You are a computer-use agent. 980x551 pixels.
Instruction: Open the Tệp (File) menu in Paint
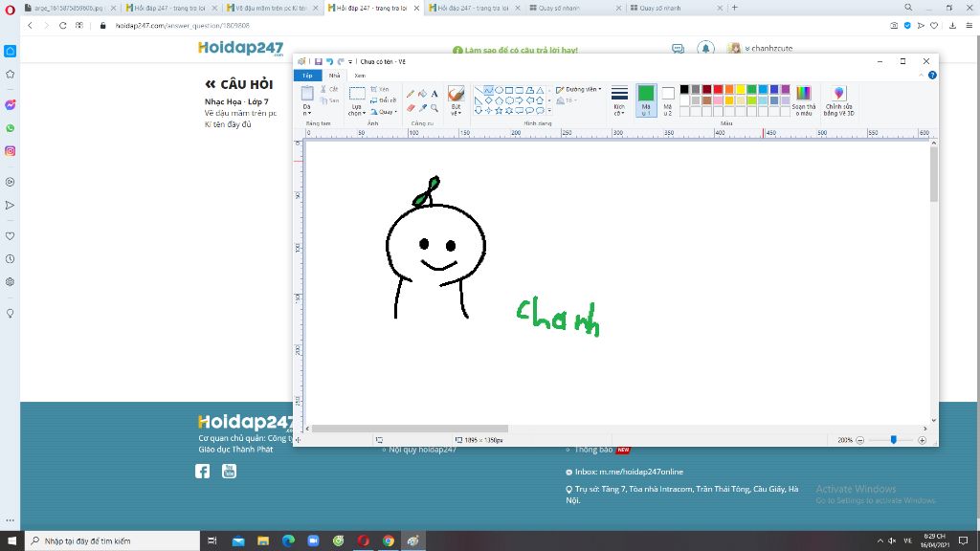(307, 76)
